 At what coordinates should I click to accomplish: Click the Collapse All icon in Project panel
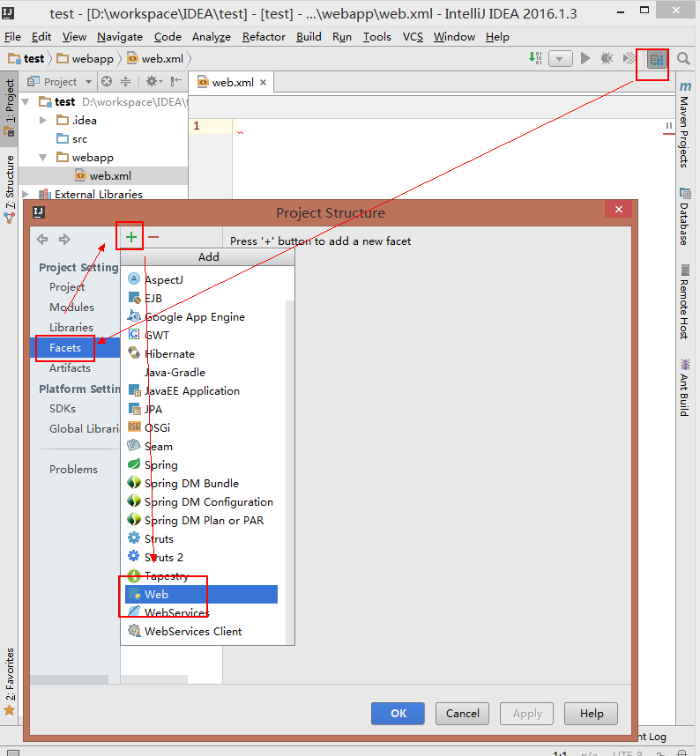pyautogui.click(x=125, y=81)
